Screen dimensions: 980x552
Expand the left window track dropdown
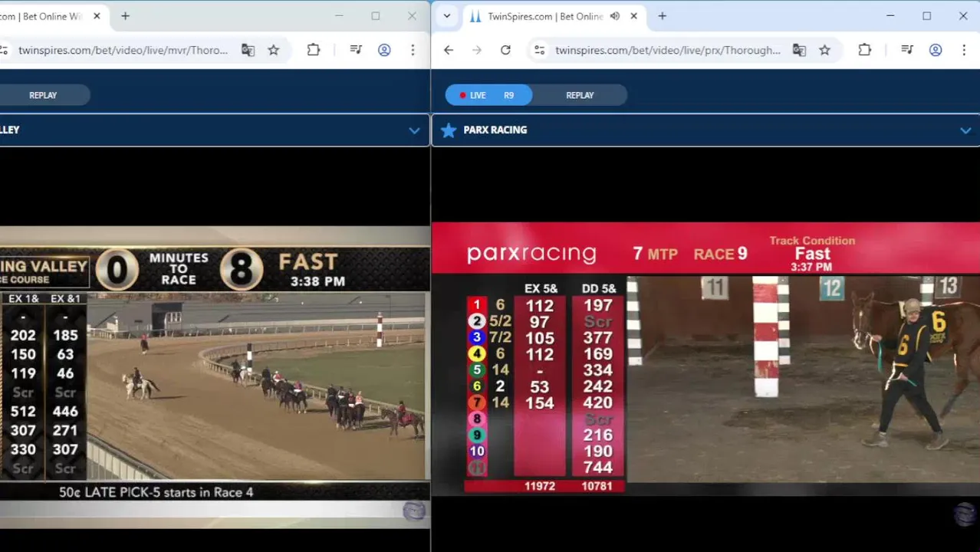[x=414, y=130]
